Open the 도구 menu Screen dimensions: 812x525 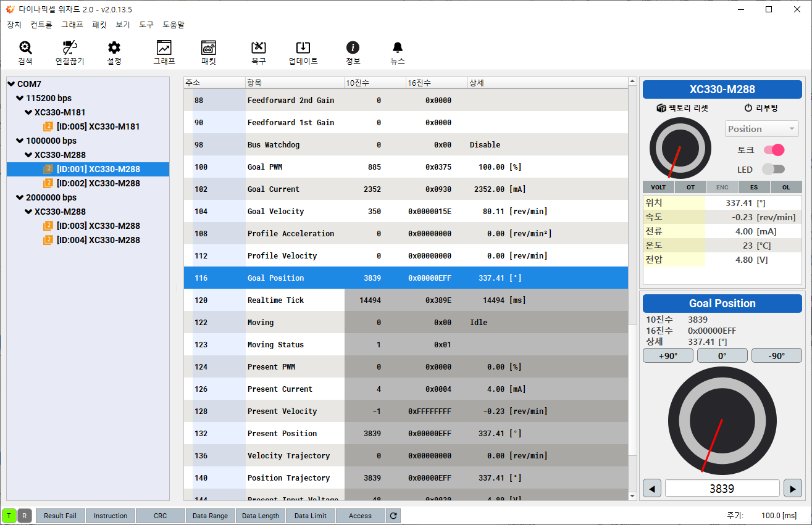pos(146,25)
